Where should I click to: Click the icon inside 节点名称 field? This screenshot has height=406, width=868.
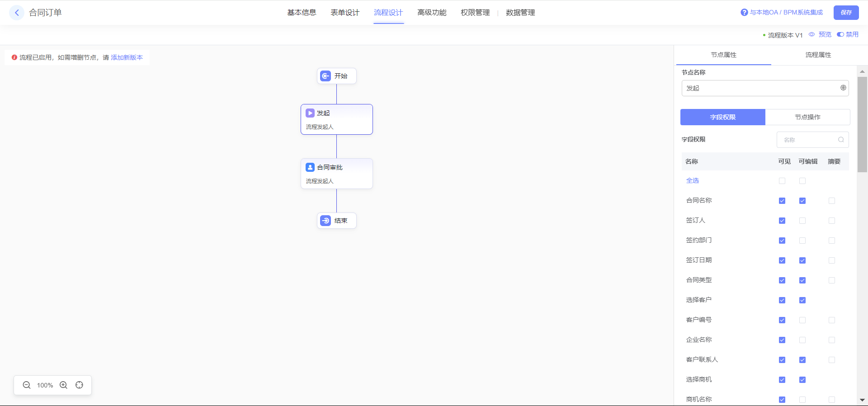[x=843, y=88]
